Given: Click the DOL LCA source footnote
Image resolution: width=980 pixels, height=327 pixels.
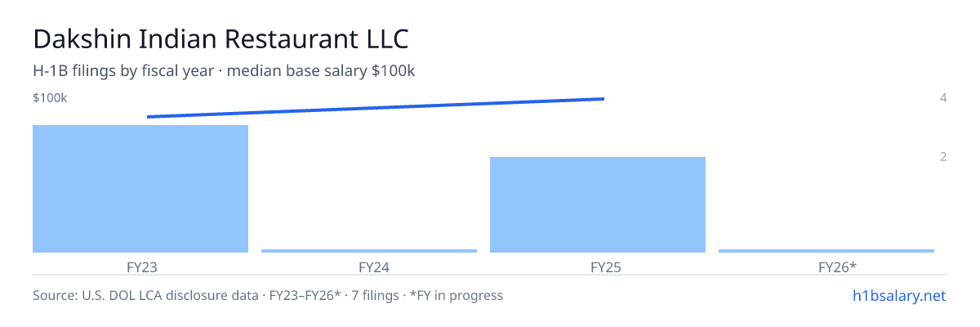Looking at the screenshot, I should (x=268, y=295).
